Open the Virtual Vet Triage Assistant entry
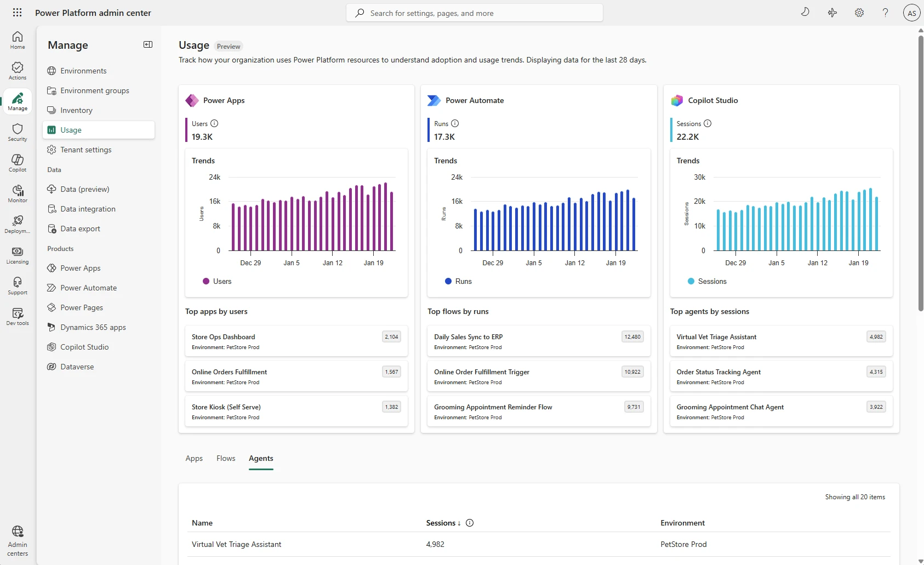924x565 pixels. click(x=236, y=544)
